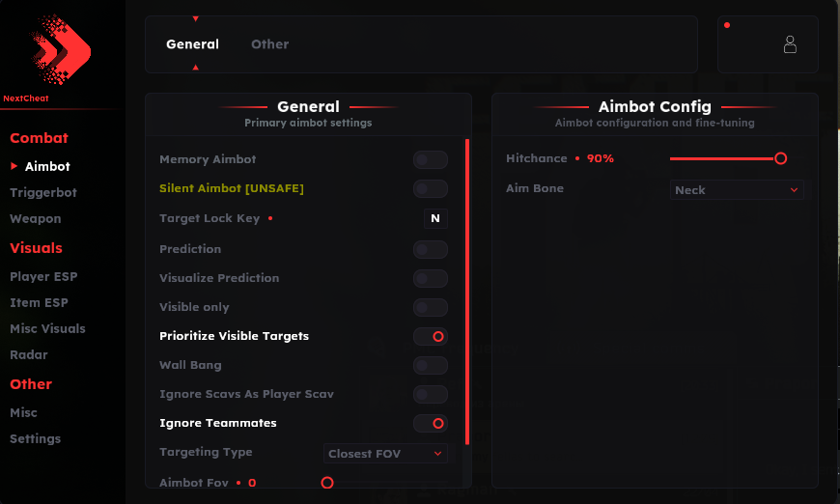840x504 pixels.
Task: Turn off Prioritize Visible Targets
Action: point(430,336)
